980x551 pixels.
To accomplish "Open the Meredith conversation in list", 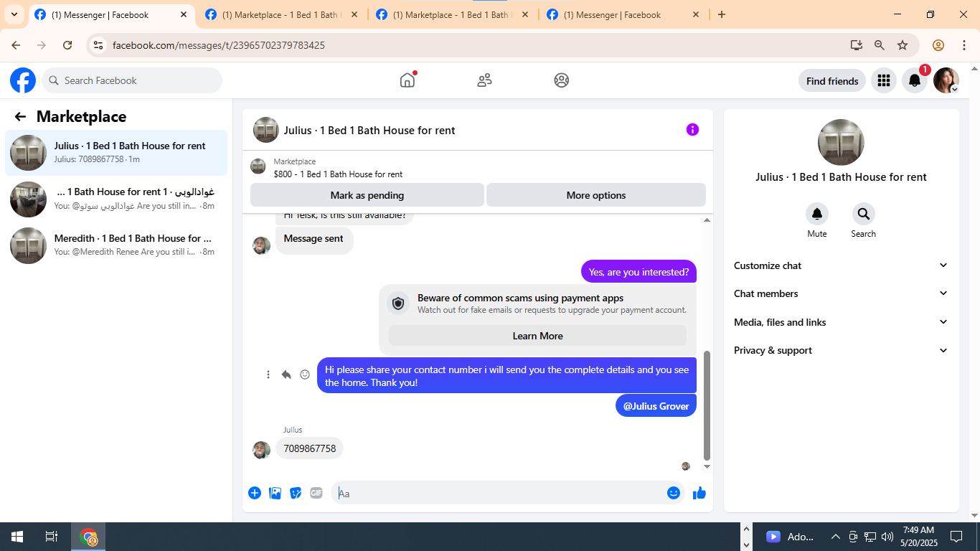I will point(116,245).
